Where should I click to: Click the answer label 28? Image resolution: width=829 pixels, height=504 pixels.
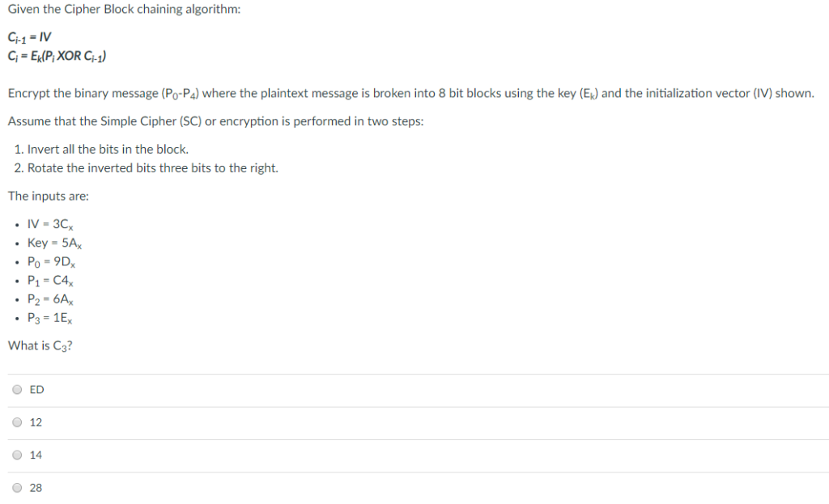(x=34, y=487)
